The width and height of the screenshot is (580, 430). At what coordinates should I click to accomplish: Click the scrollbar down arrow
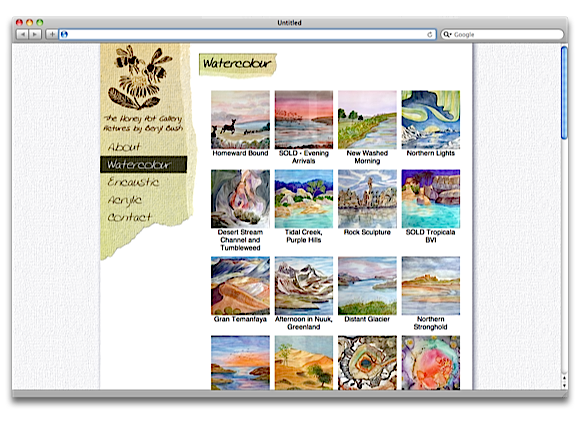pos(564,386)
